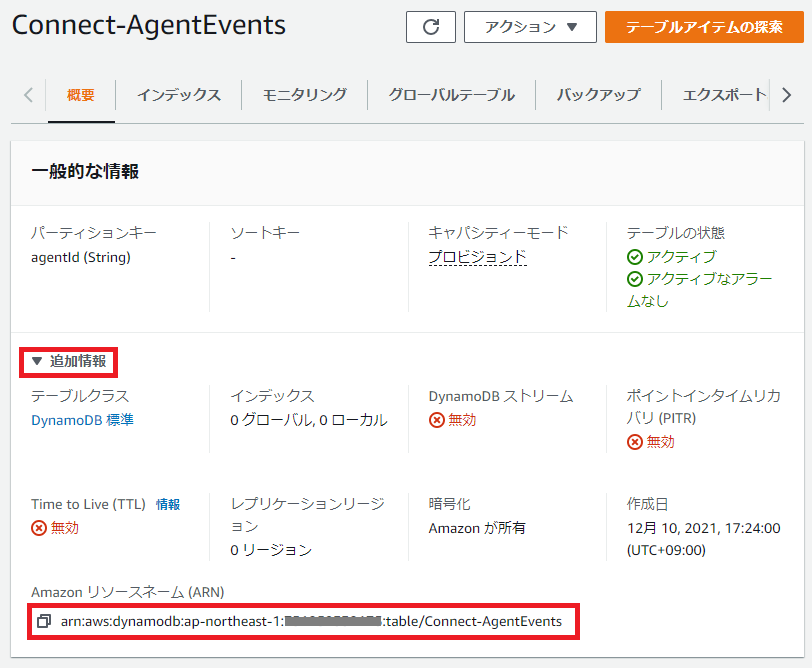812x668 pixels.
Task: Copy the ARN with the copy icon
Action: coord(44,621)
